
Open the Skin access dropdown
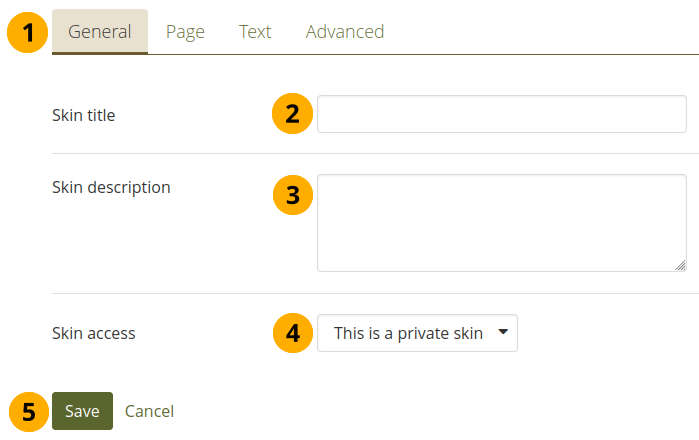(x=417, y=333)
